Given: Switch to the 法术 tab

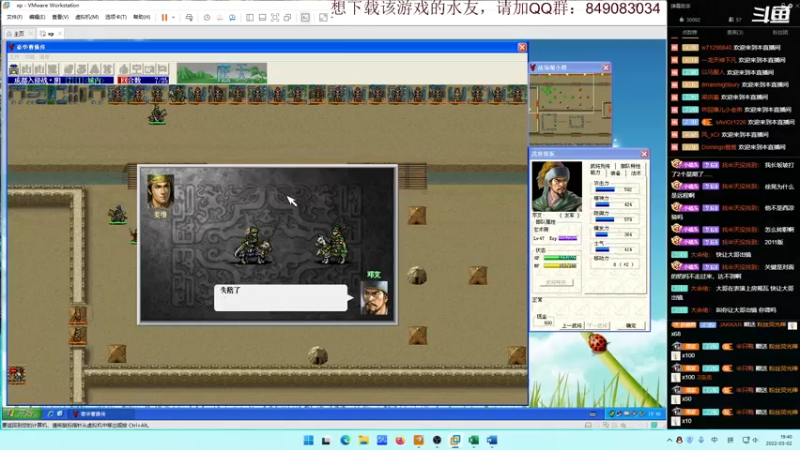Looking at the screenshot, I should point(635,173).
